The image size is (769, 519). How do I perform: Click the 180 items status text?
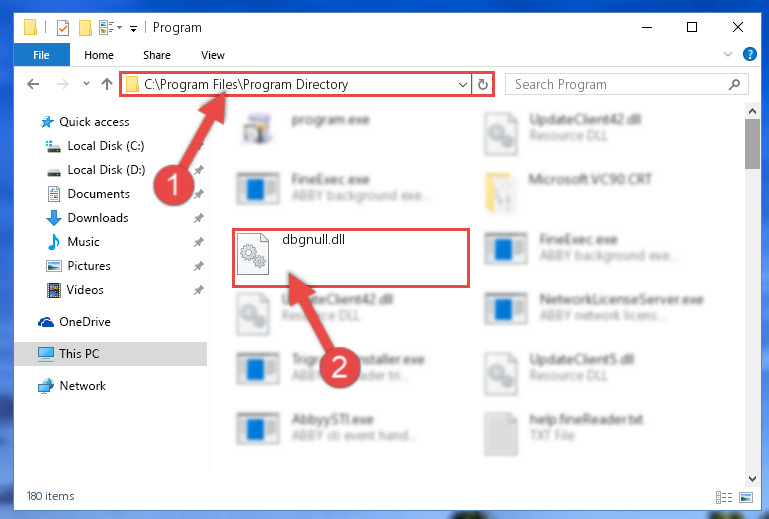pyautogui.click(x=51, y=496)
